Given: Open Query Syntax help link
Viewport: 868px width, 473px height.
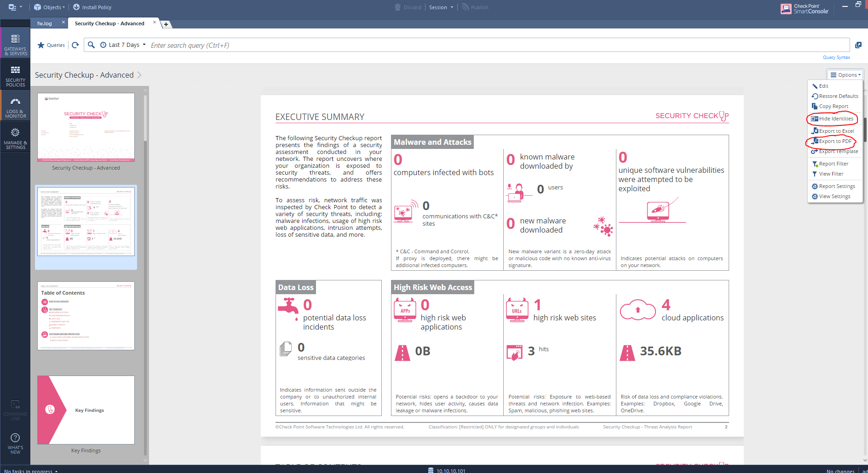Looking at the screenshot, I should tap(836, 57).
